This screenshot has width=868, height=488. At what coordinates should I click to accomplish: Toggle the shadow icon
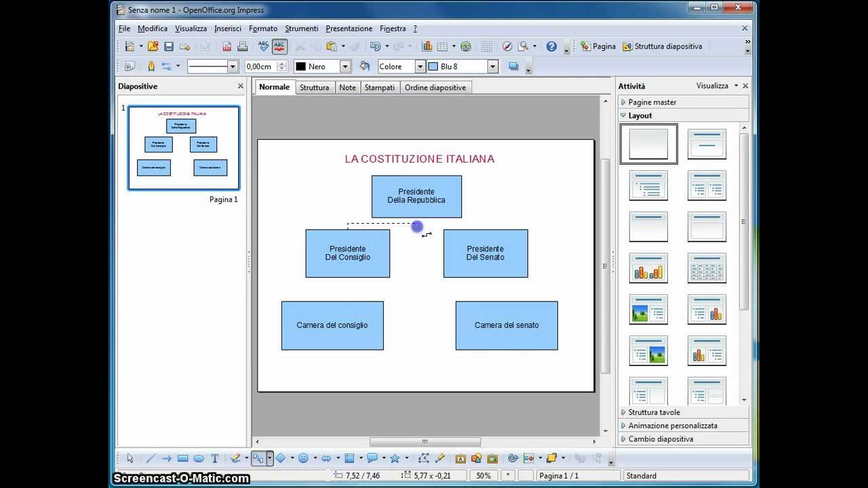tap(513, 66)
